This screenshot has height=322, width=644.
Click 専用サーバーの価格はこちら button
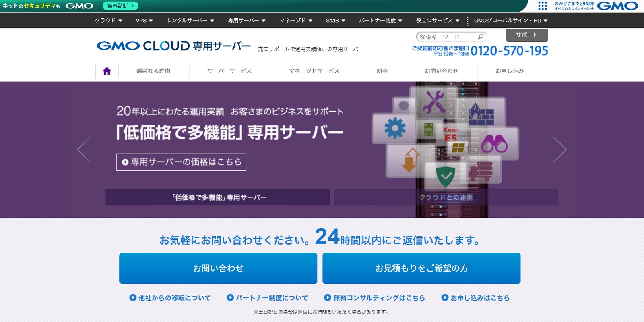click(181, 162)
